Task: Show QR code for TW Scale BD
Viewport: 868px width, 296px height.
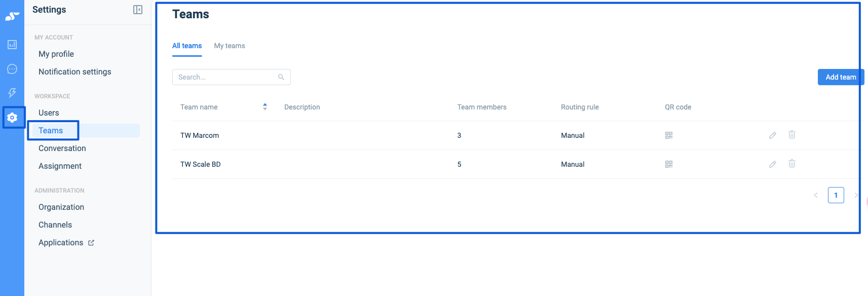Action: click(669, 164)
